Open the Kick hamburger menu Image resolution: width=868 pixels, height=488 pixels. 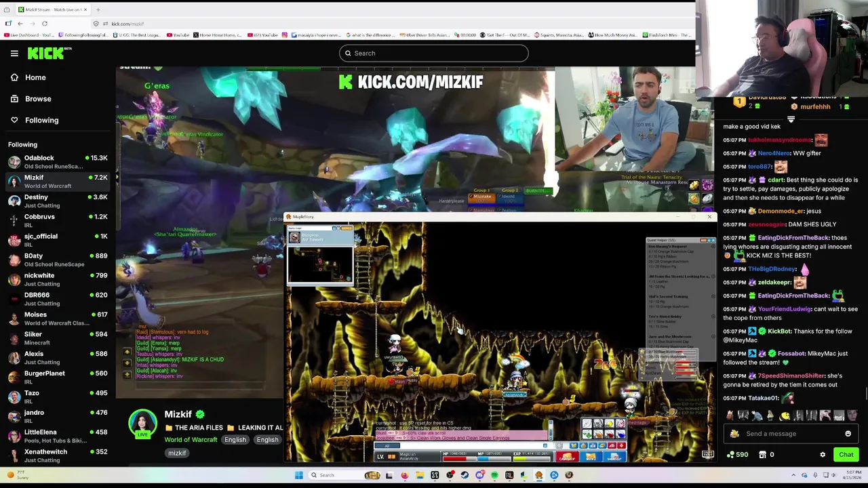(14, 53)
